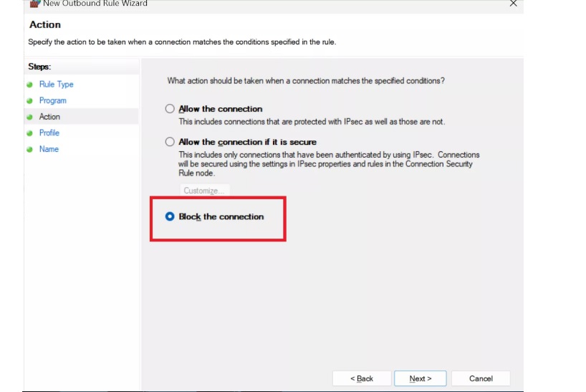The width and height of the screenshot is (586, 392).
Task: Click the green bullet beside Name
Action: (x=30, y=150)
